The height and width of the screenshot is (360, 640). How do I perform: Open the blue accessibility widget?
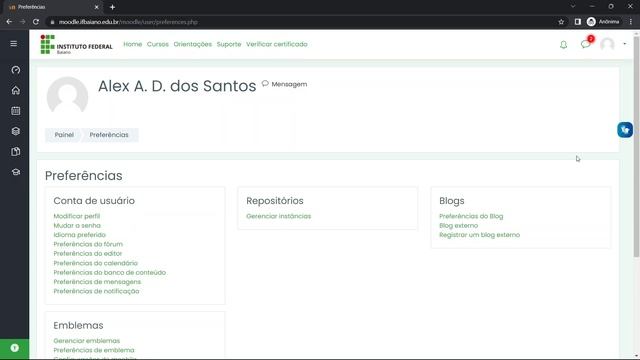pyautogui.click(x=625, y=130)
